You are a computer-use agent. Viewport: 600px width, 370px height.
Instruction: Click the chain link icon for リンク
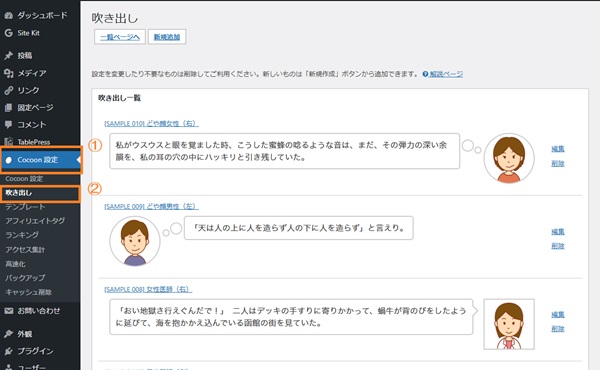coord(8,90)
